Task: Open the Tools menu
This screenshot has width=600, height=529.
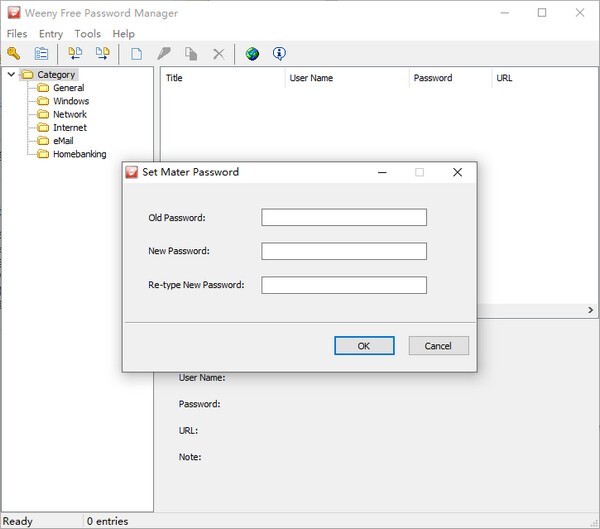Action: tap(87, 34)
